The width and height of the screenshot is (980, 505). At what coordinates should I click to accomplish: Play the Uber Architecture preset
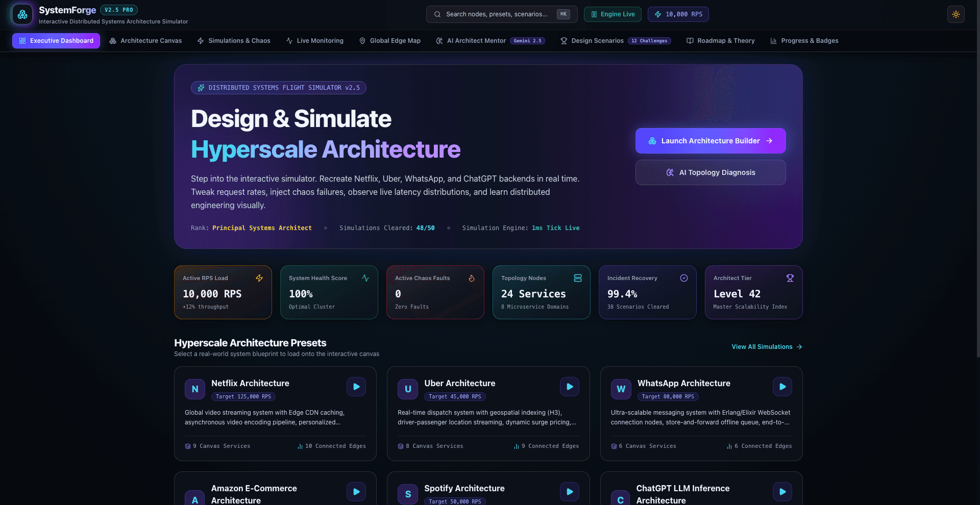click(570, 387)
